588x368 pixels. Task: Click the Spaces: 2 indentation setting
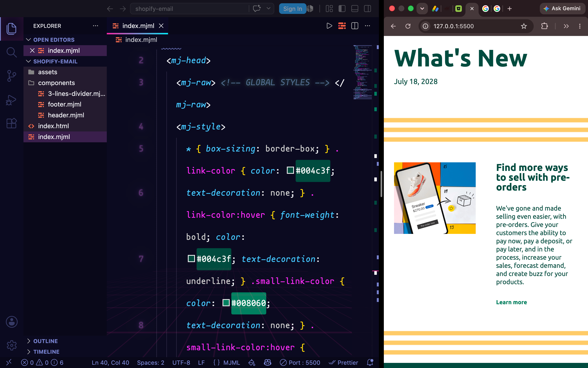(151, 362)
